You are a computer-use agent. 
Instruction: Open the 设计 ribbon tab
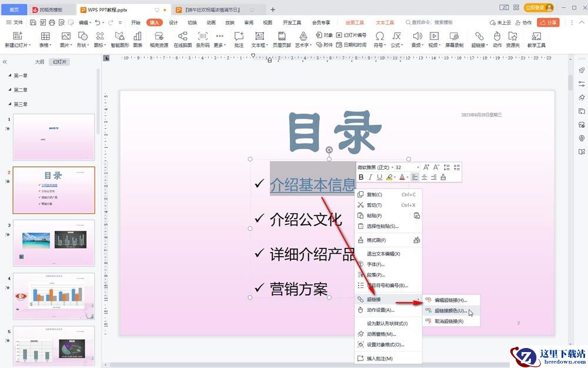pyautogui.click(x=173, y=22)
